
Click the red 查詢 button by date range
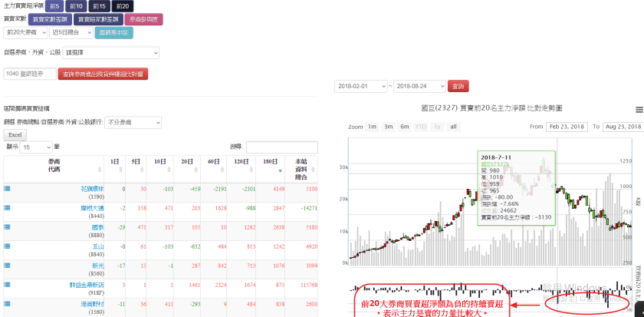[x=458, y=86]
